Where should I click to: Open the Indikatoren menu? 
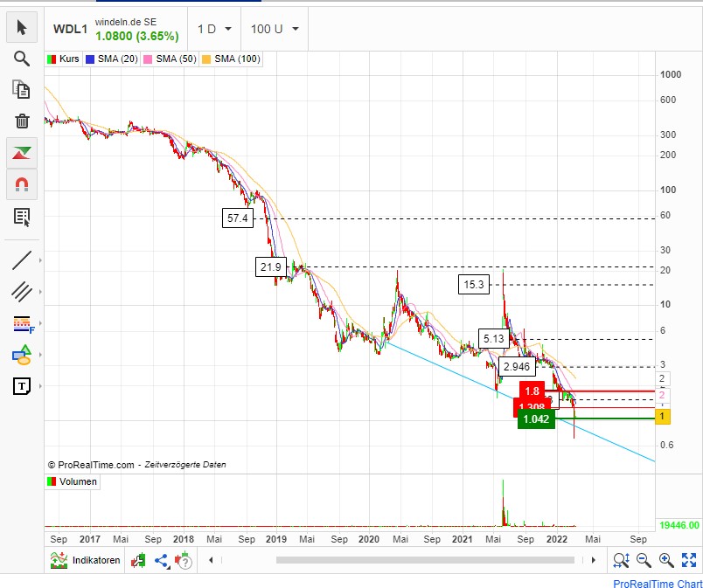[x=84, y=560]
